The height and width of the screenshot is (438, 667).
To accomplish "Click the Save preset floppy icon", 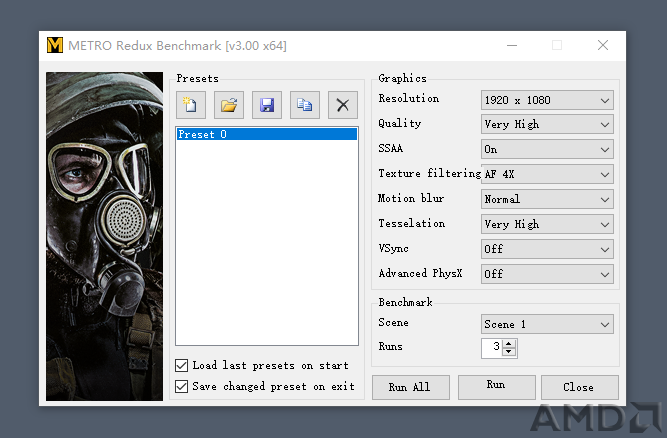I will click(x=267, y=105).
